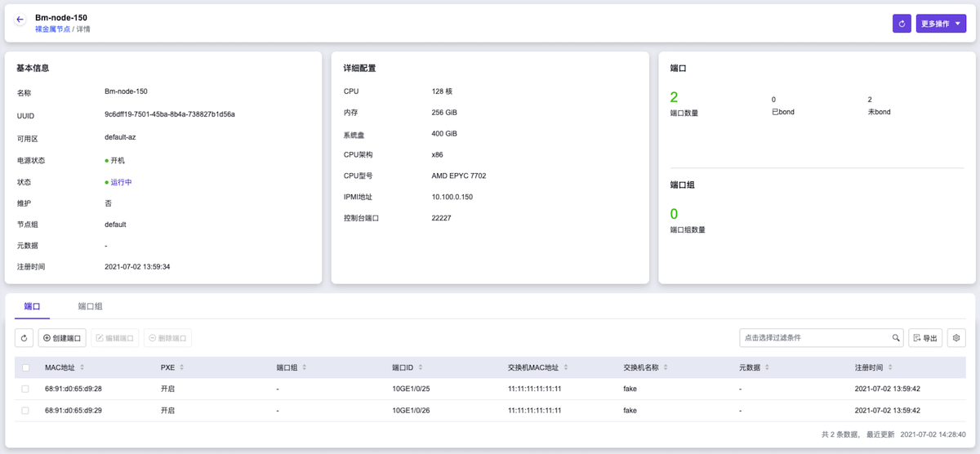This screenshot has width=980, height=454.
Task: Select row with MAC 68:91:d0:65:d9:28
Action: click(x=25, y=389)
